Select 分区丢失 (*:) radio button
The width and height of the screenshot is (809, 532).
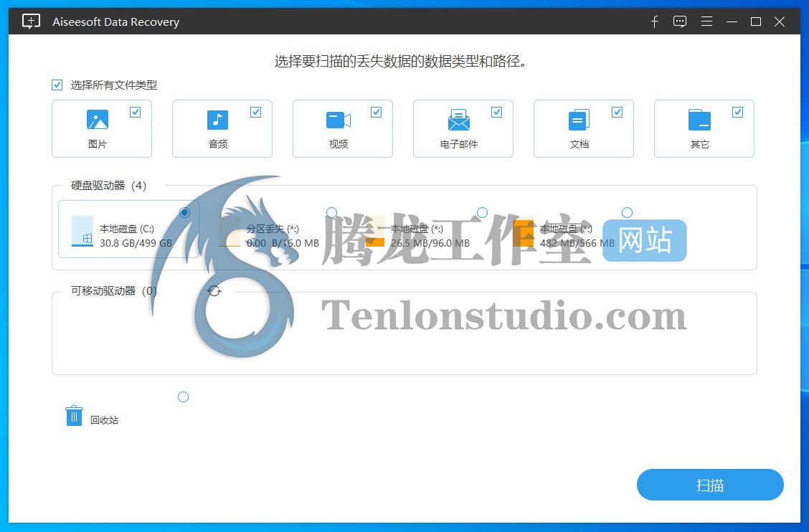click(332, 212)
